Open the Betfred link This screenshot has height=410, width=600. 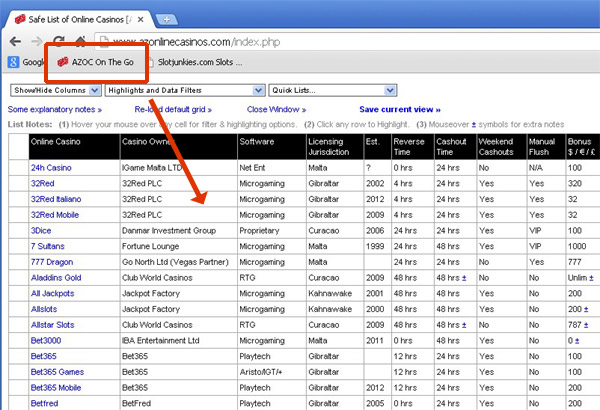(x=44, y=403)
